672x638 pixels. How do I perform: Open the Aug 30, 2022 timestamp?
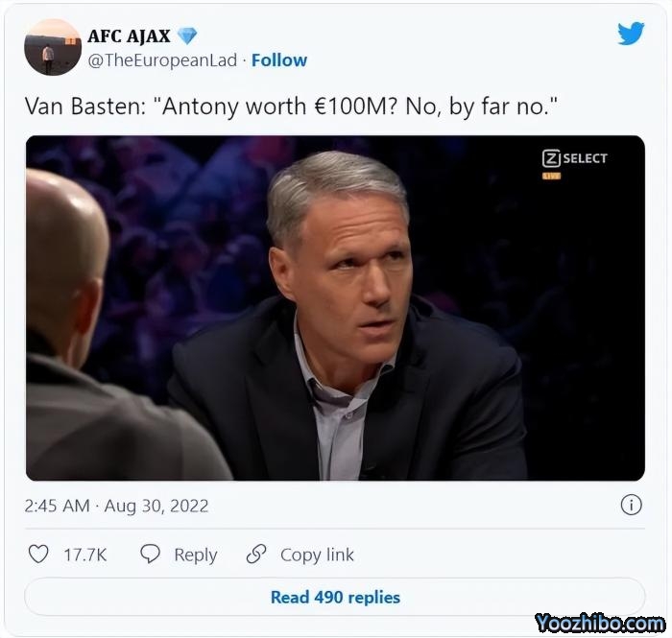pyautogui.click(x=156, y=506)
